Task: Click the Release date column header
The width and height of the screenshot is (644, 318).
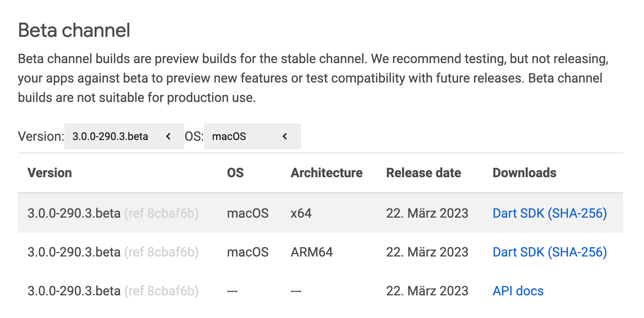Action: click(423, 173)
